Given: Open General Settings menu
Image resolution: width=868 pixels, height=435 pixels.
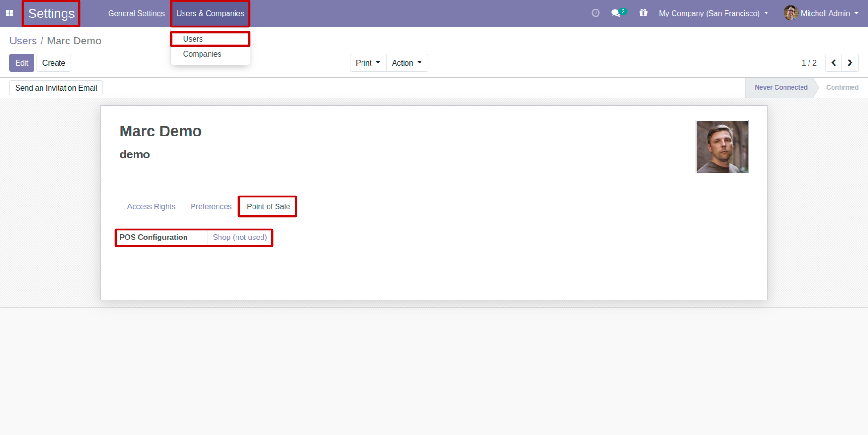Looking at the screenshot, I should point(136,13).
